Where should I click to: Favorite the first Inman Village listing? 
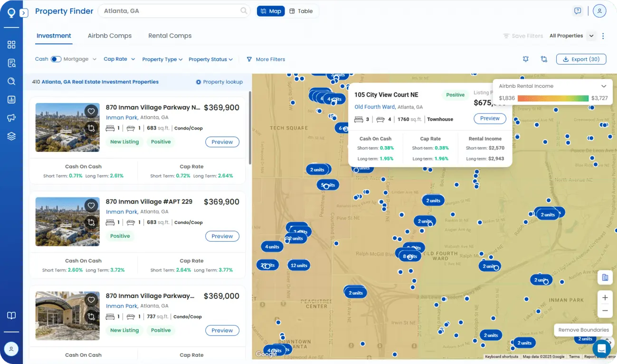point(91,112)
